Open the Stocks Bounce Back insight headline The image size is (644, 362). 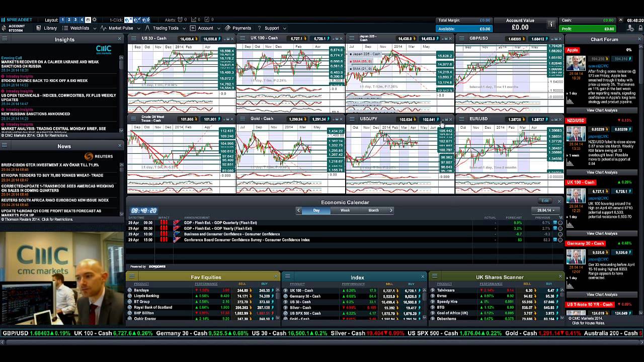[x=44, y=80]
